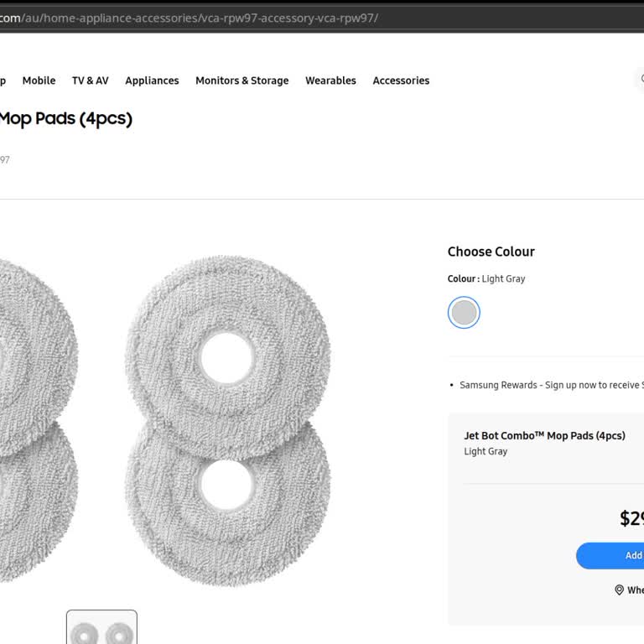This screenshot has width=644, height=644.
Task: Select the mop pads thumbnail image
Action: point(101,629)
